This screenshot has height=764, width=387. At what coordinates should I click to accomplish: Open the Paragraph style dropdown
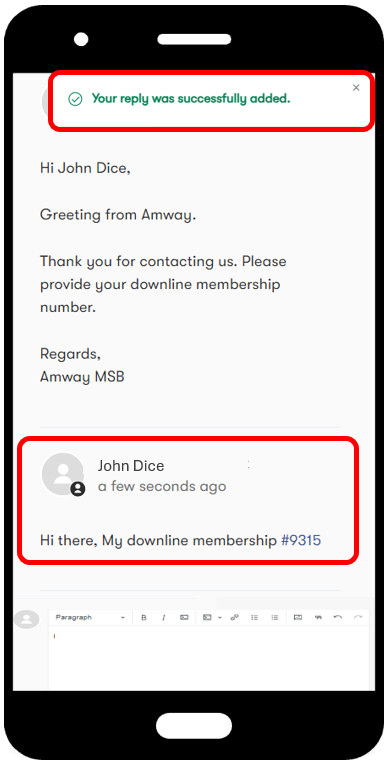coord(90,617)
